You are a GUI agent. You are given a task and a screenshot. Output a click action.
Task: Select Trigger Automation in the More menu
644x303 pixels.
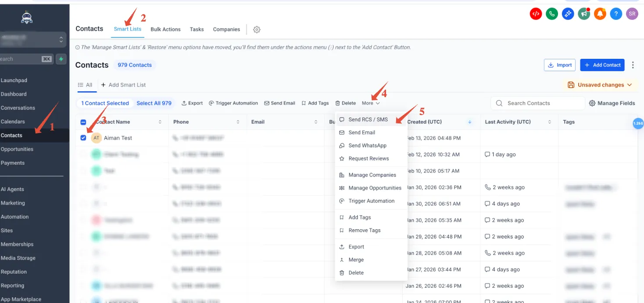[x=371, y=201]
